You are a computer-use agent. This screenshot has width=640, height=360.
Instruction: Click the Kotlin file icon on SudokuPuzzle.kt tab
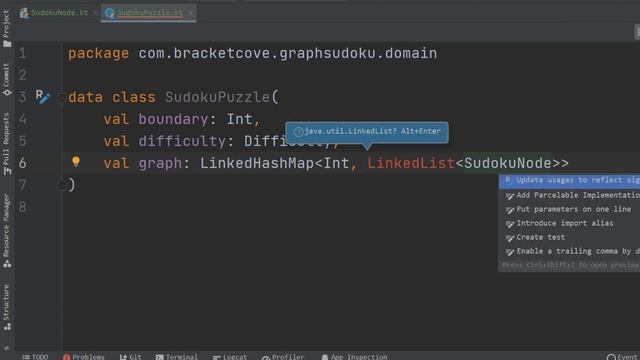click(x=109, y=13)
